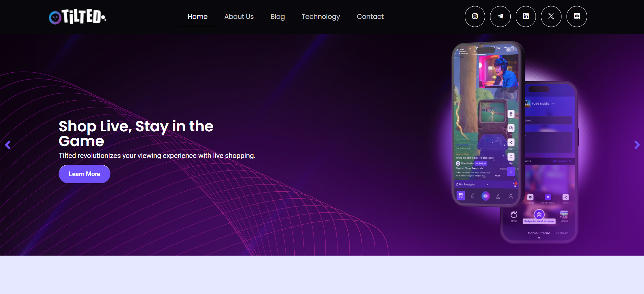Click the phone mockup image
644x294 pixels.
pos(514,142)
